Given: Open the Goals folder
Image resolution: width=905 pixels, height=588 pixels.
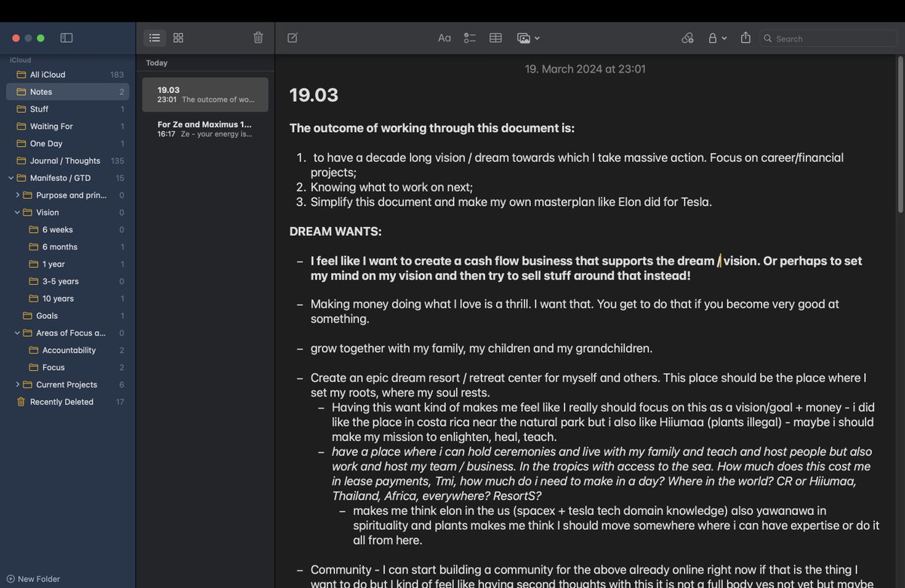Looking at the screenshot, I should pos(68,316).
